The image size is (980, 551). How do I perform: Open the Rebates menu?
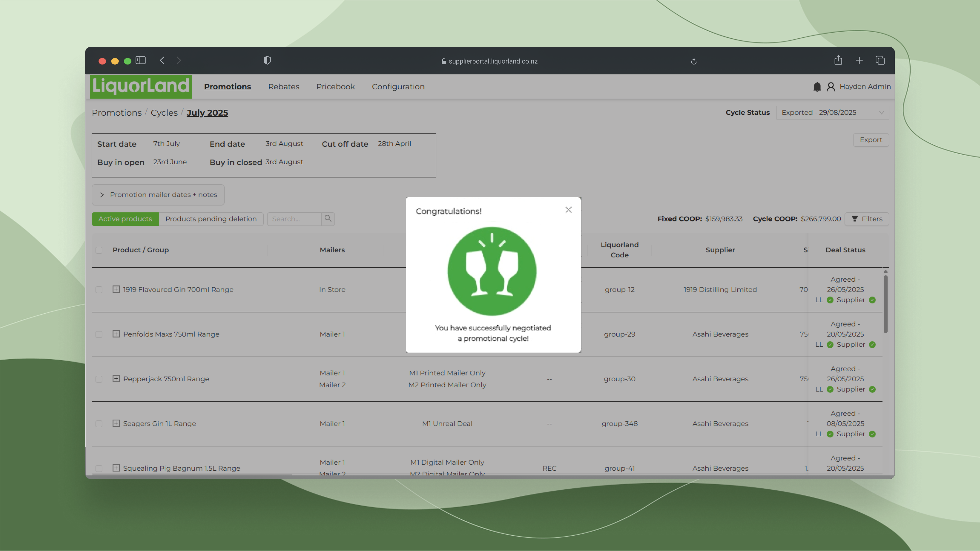coord(284,87)
